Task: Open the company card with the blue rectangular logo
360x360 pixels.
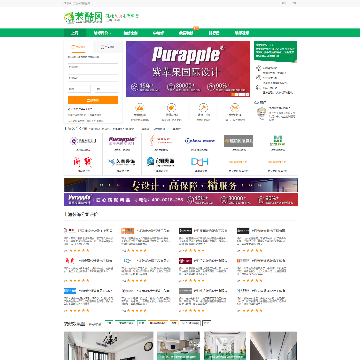Action: (x=89, y=300)
